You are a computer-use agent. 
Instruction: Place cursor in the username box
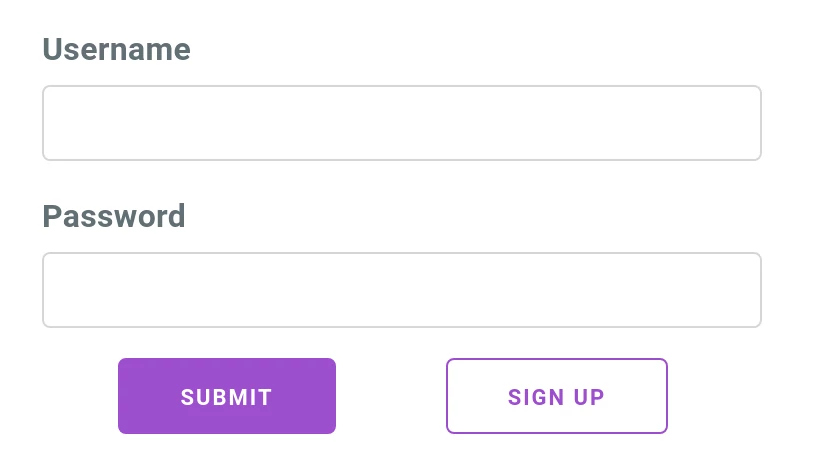402,123
